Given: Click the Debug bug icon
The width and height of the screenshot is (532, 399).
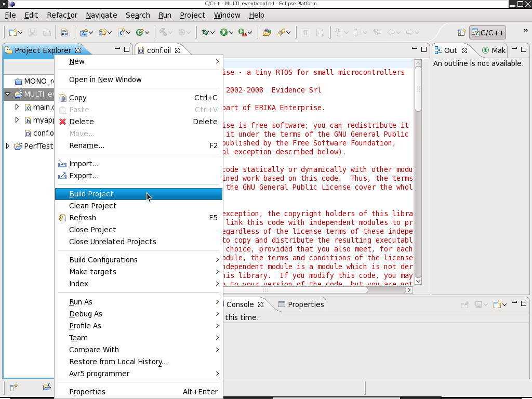Looking at the screenshot, I should [205, 33].
